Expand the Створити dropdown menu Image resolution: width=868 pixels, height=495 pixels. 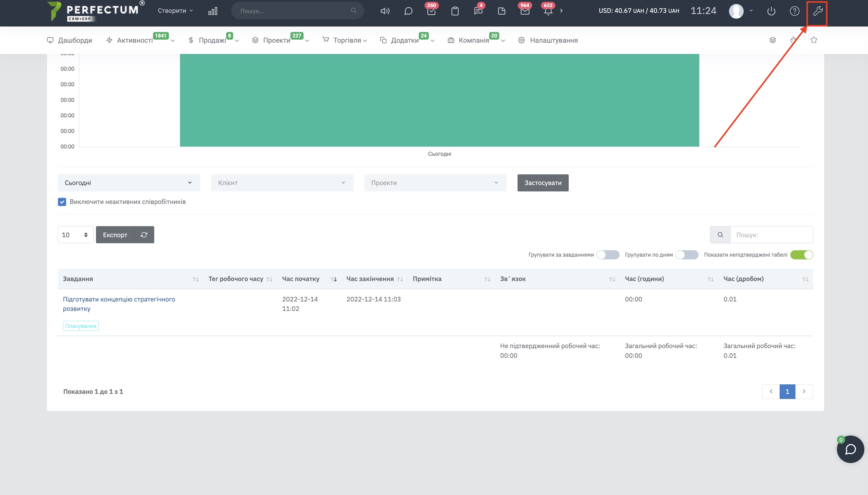coord(175,11)
